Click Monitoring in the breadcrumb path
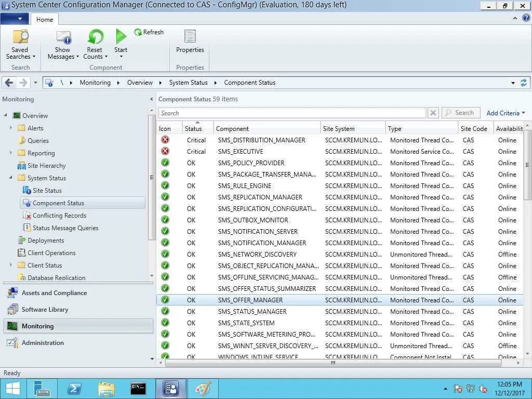This screenshot has height=399, width=532. click(95, 83)
